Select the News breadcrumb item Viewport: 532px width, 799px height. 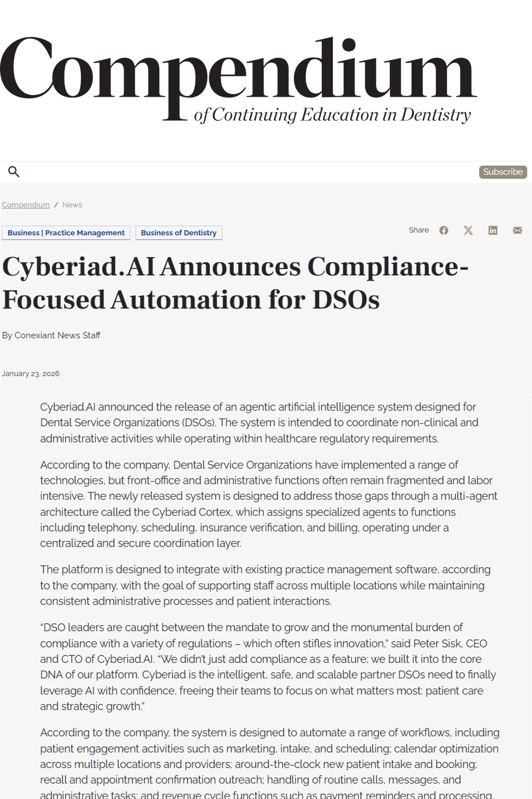tap(72, 205)
